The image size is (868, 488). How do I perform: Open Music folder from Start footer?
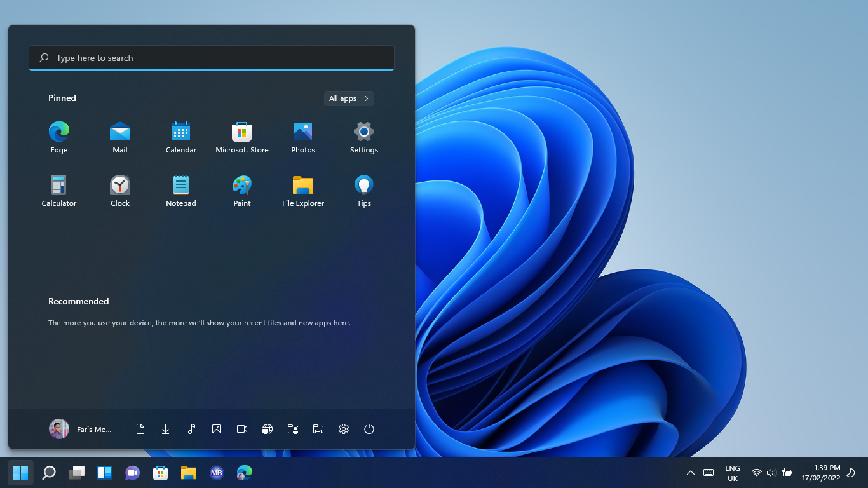(191, 429)
